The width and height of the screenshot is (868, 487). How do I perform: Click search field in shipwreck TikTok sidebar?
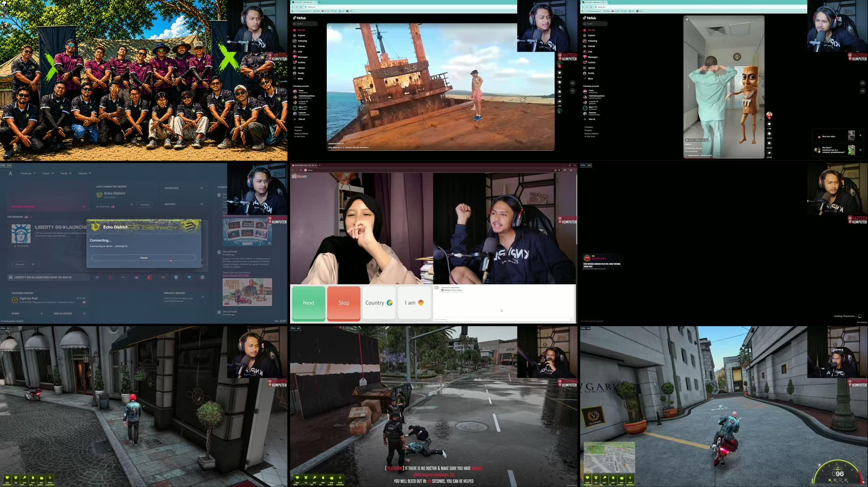coord(305,24)
